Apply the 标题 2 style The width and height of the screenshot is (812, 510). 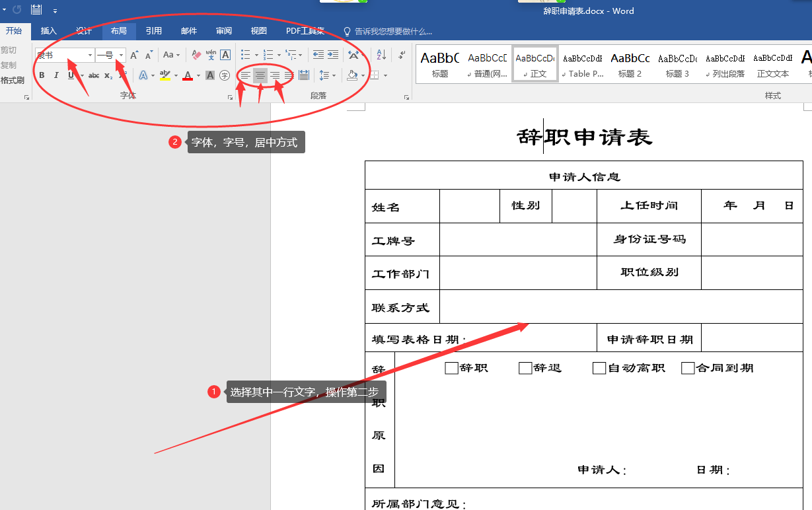(629, 63)
